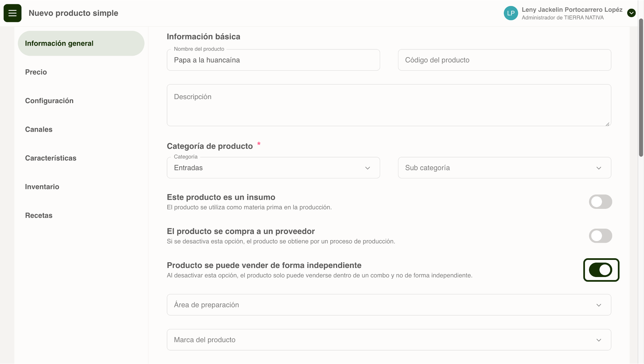Viewport: 644px width, 364px height.
Task: Disable 'vender de forma independiente' switch
Action: point(600,270)
